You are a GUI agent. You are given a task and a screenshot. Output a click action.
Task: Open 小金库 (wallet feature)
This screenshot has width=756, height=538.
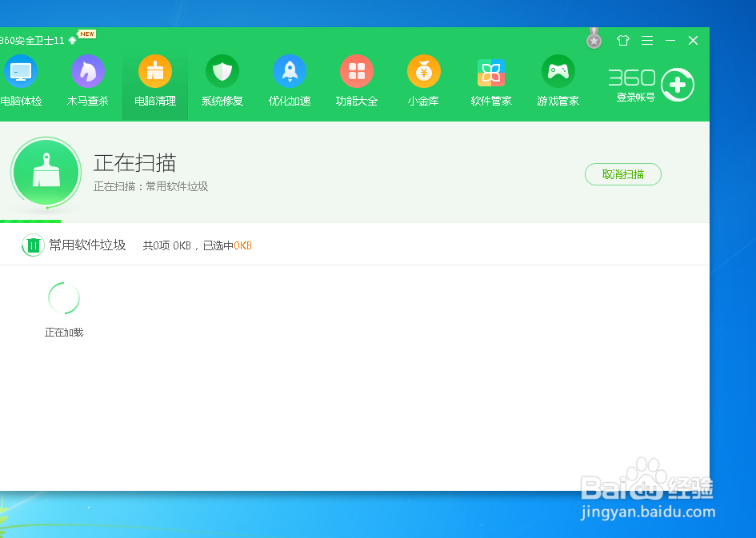coord(424,80)
